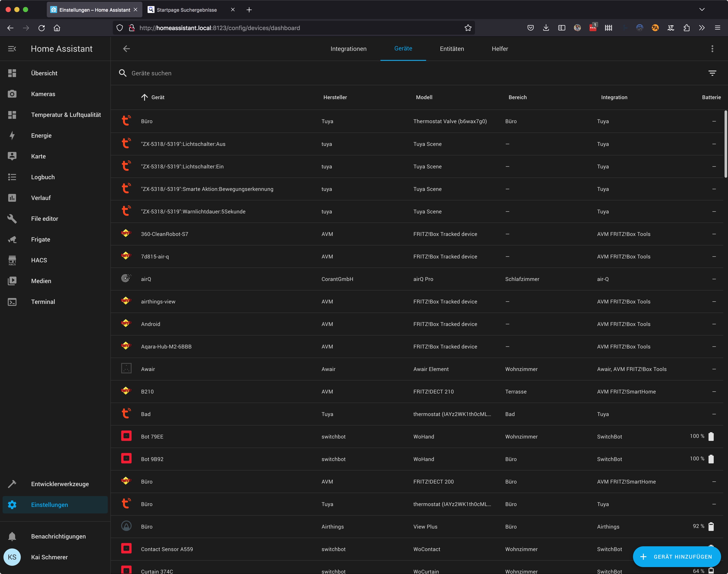Switch to the Entitäten tab
This screenshot has height=574, width=728.
point(451,49)
